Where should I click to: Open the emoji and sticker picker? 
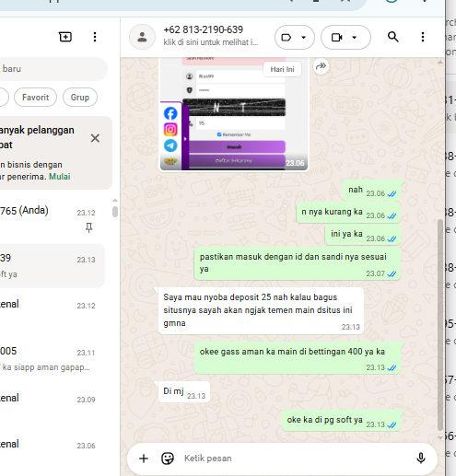click(x=168, y=459)
